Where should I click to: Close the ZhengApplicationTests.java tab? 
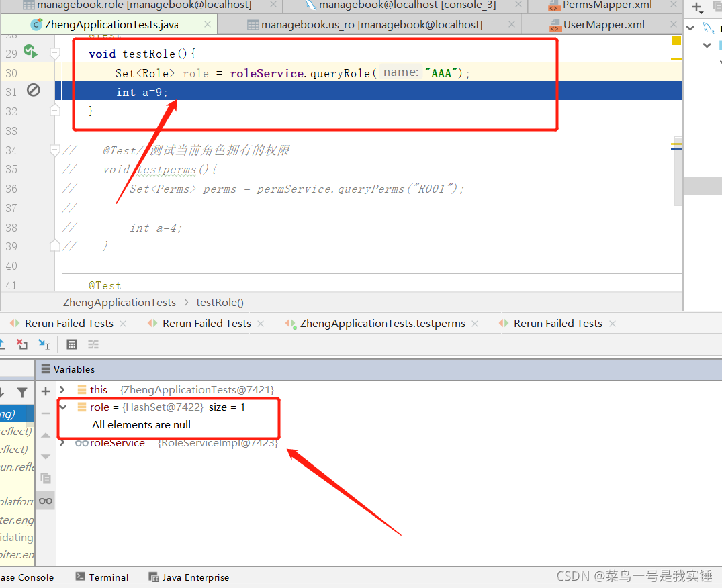coord(208,24)
